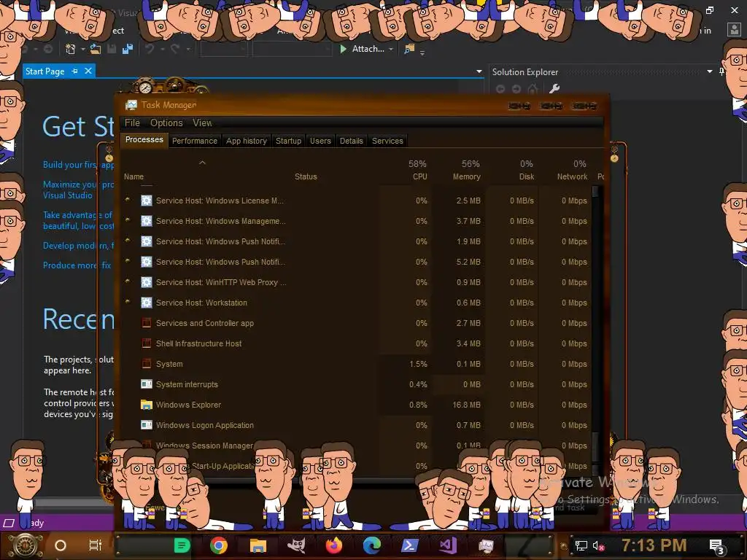Open the document tab list dropdown arrow

coord(479,71)
